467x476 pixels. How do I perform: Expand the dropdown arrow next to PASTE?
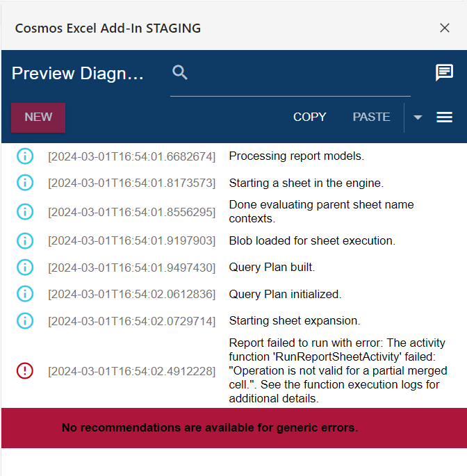click(418, 117)
